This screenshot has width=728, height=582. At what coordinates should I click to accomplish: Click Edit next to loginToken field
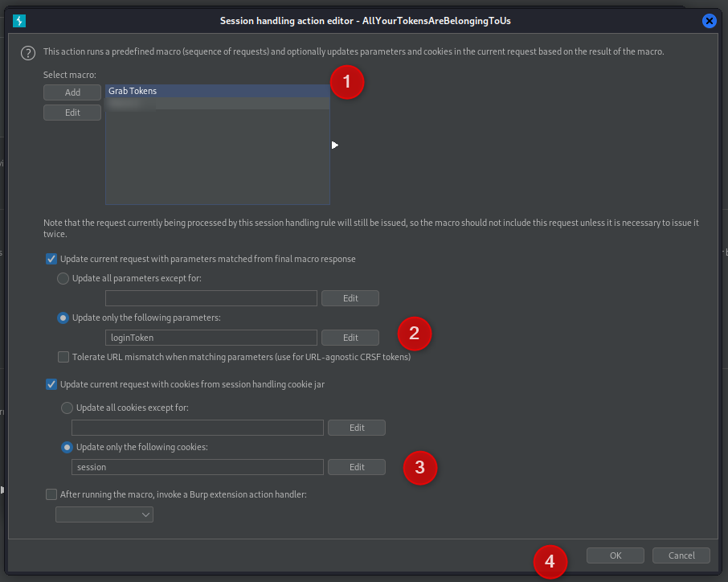coord(350,338)
